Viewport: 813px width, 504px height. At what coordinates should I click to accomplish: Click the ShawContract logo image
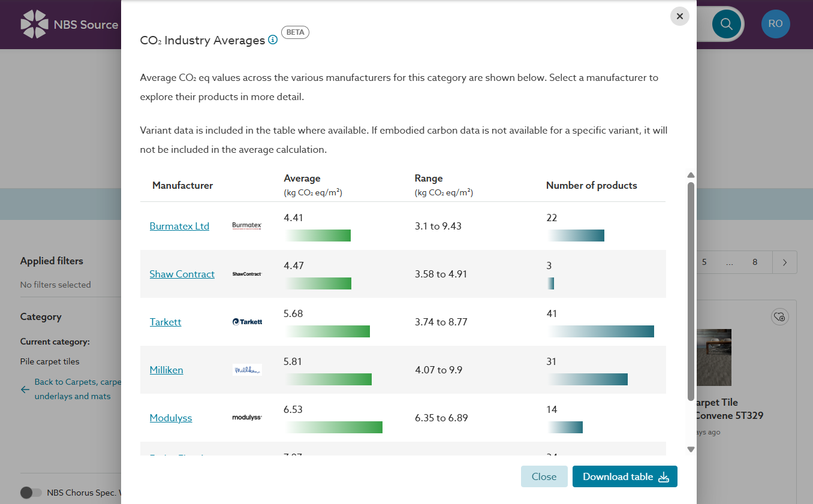[247, 274]
